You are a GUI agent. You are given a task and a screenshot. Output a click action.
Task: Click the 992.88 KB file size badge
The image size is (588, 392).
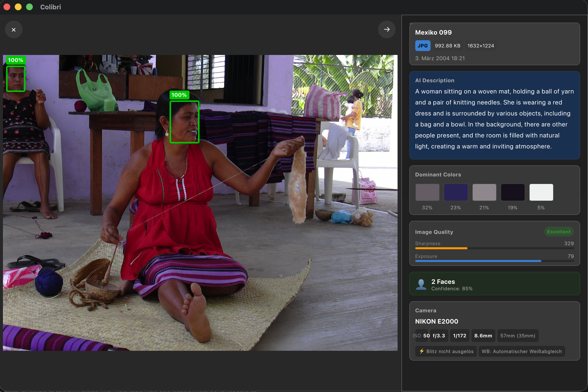tap(447, 45)
